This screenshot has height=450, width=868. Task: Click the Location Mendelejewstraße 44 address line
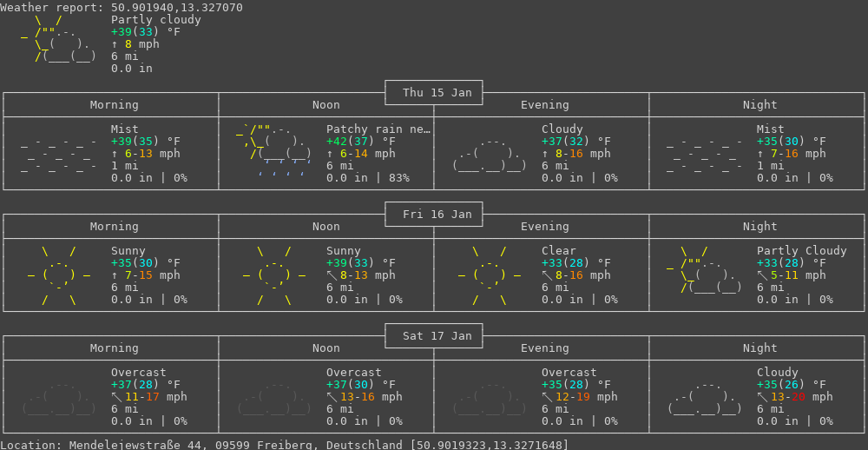click(x=285, y=444)
